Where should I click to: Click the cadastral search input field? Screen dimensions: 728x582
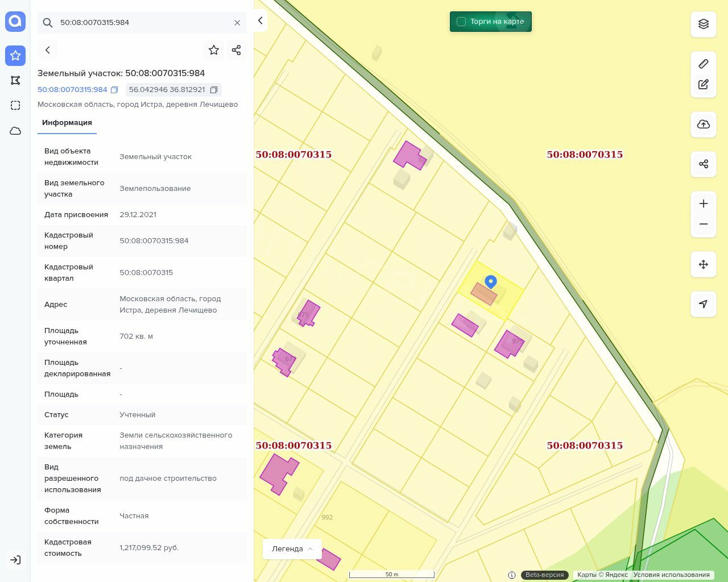[x=142, y=23]
